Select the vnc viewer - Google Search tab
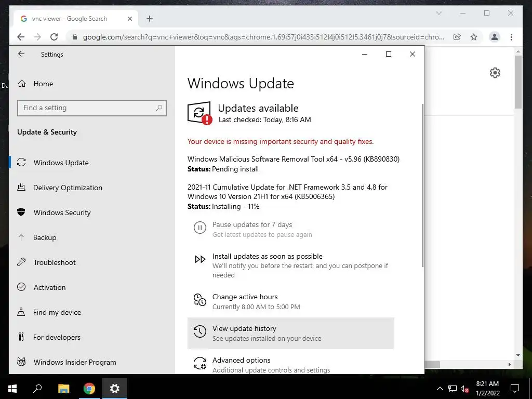This screenshot has height=399, width=532. click(76, 19)
